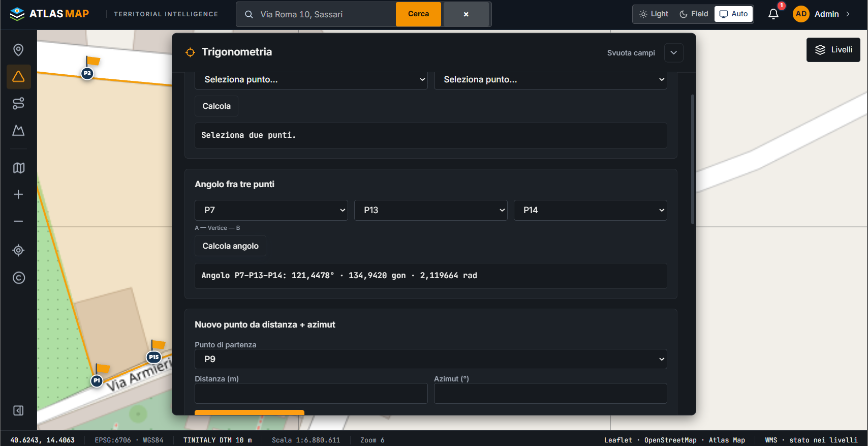Open the route path tool icon
Image resolution: width=868 pixels, height=446 pixels.
point(18,104)
